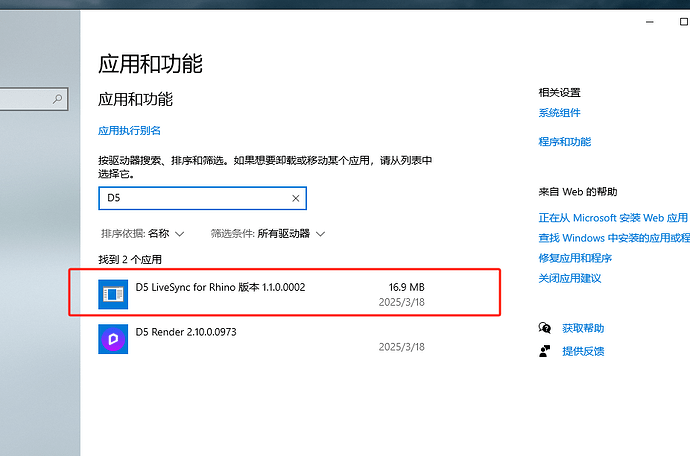Click the 获取帮助 chat bubble icon
The height and width of the screenshot is (456, 690).
click(544, 328)
